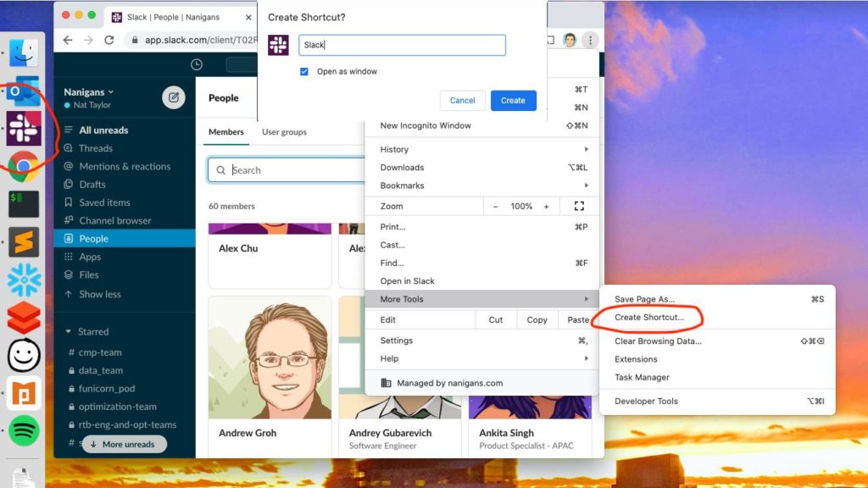
Task: Open the red stacked-layers Dock app
Action: click(23, 317)
